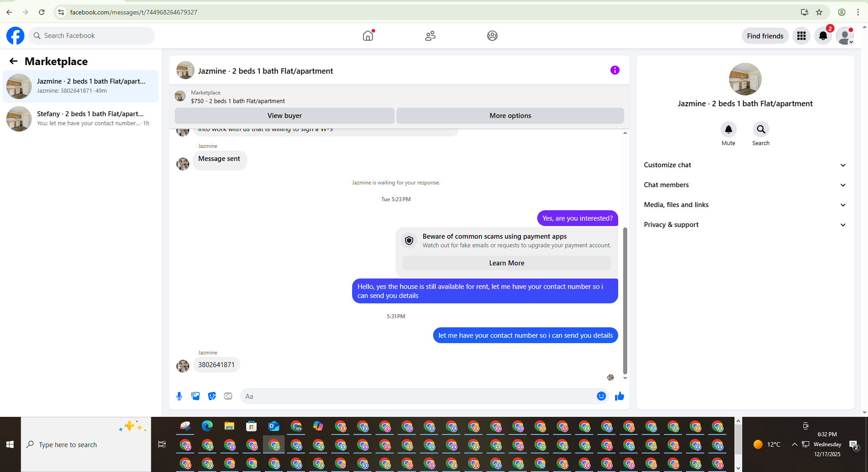Open conversation information purple icon
The image size is (868, 472).
coord(615,70)
